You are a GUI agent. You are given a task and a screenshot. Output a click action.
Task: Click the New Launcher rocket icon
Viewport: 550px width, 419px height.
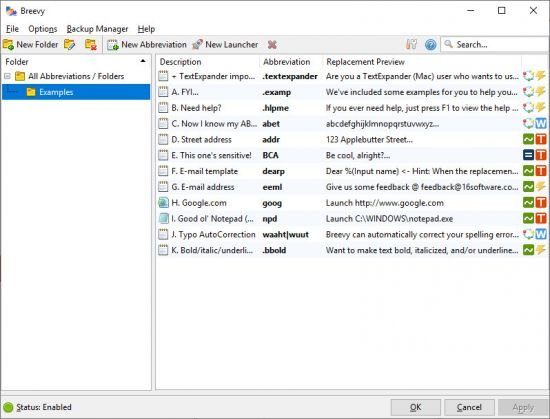pyautogui.click(x=197, y=45)
